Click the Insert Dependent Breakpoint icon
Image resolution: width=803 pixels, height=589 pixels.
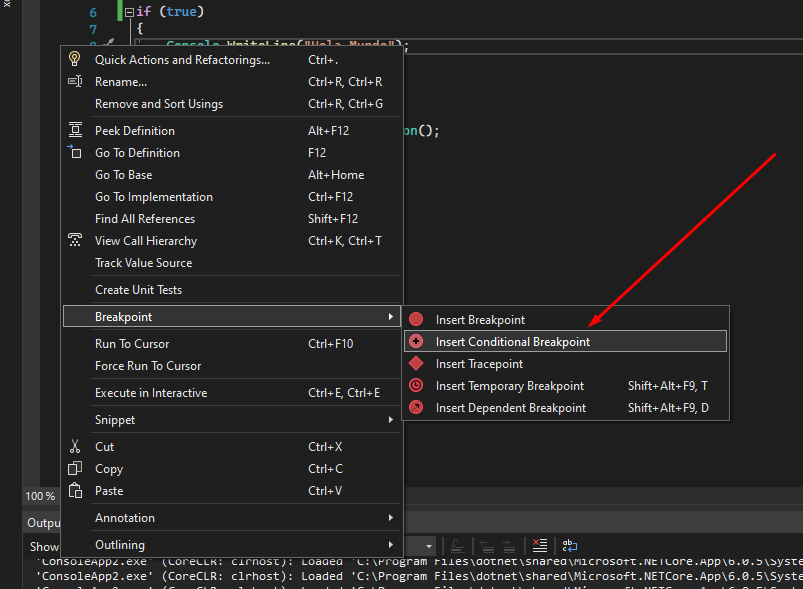click(x=416, y=408)
